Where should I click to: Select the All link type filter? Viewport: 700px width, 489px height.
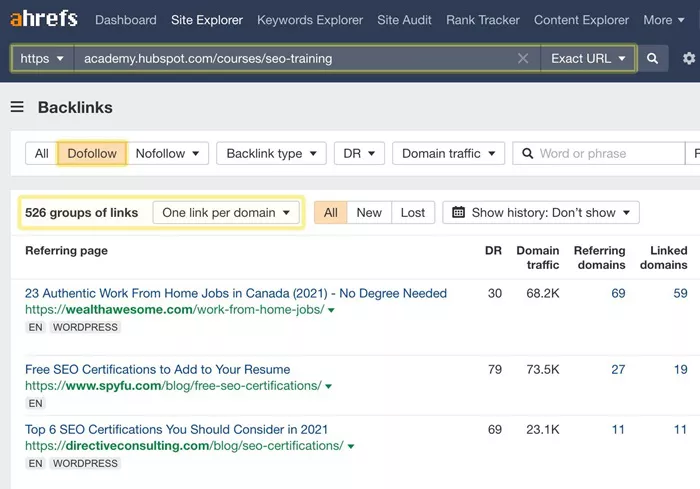[42, 154]
